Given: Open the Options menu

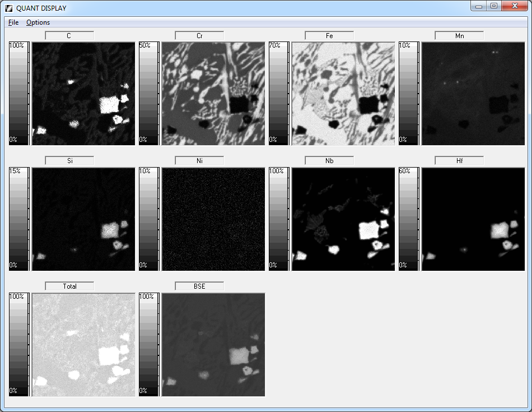Looking at the screenshot, I should pyautogui.click(x=38, y=22).
